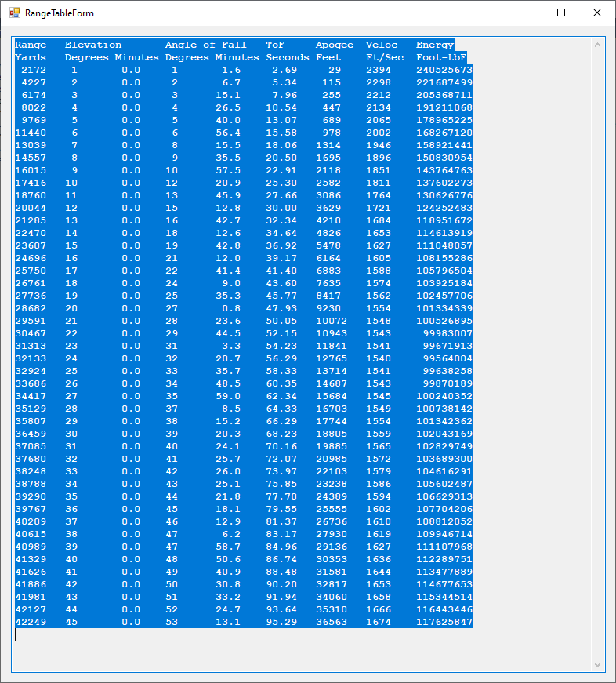616x683 pixels.
Task: Click the "Angle of Fall" header text
Action: coord(205,45)
